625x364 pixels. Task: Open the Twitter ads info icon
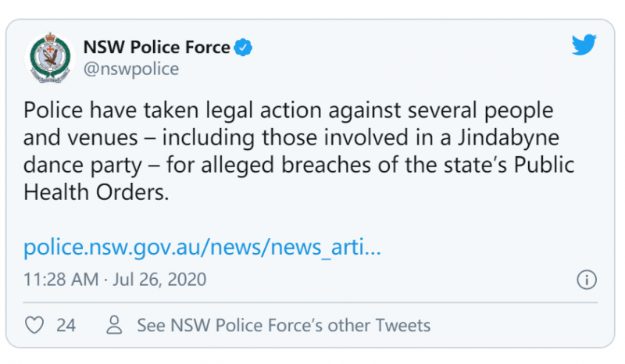click(x=587, y=280)
